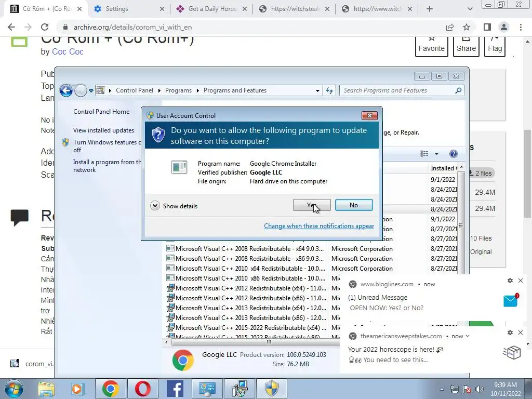Expand theamericansweepstakes.com notification chevron

click(x=468, y=336)
